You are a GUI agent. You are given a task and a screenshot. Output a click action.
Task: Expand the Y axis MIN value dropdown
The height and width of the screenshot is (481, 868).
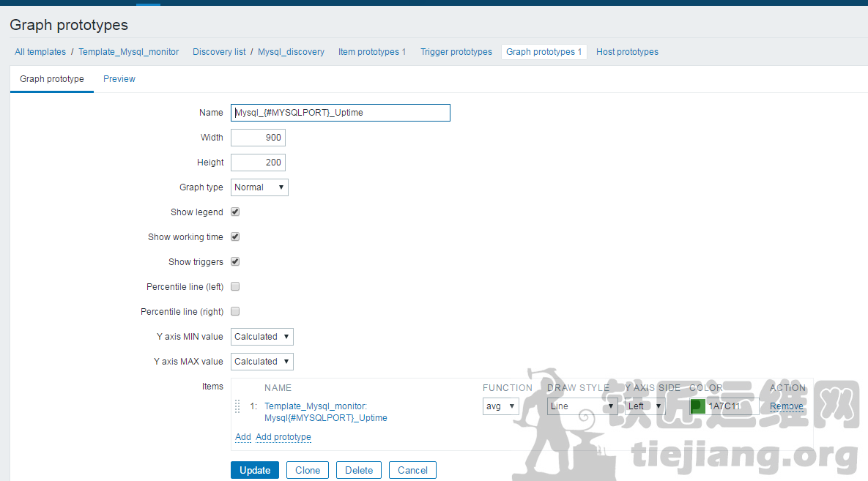261,337
